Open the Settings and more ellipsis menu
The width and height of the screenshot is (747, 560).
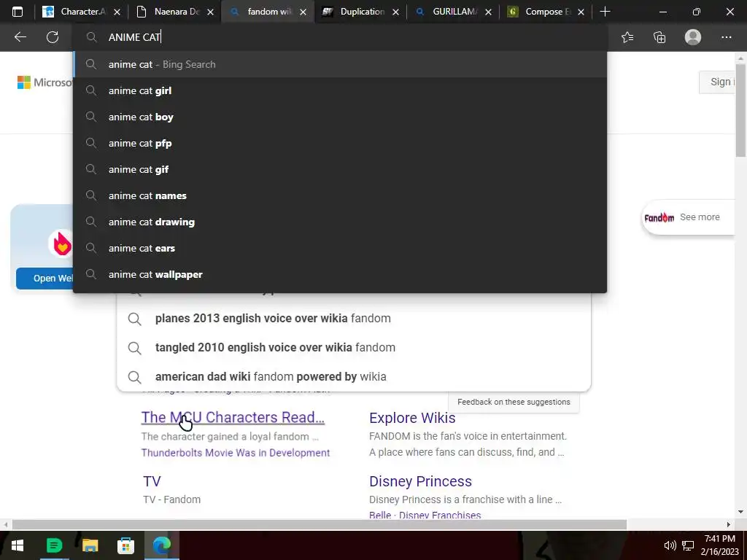726,37
